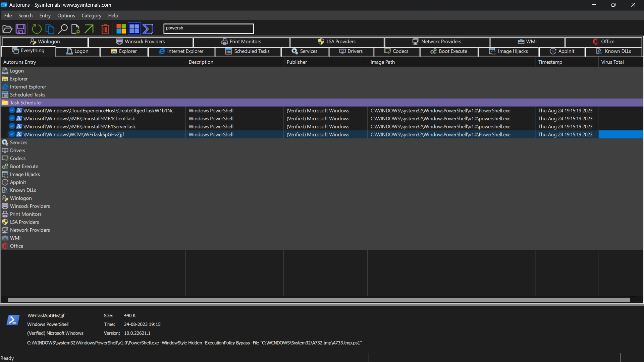Image resolution: width=644 pixels, height=362 pixels.
Task: Click the Properties document toolbar icon
Action: (x=76, y=29)
